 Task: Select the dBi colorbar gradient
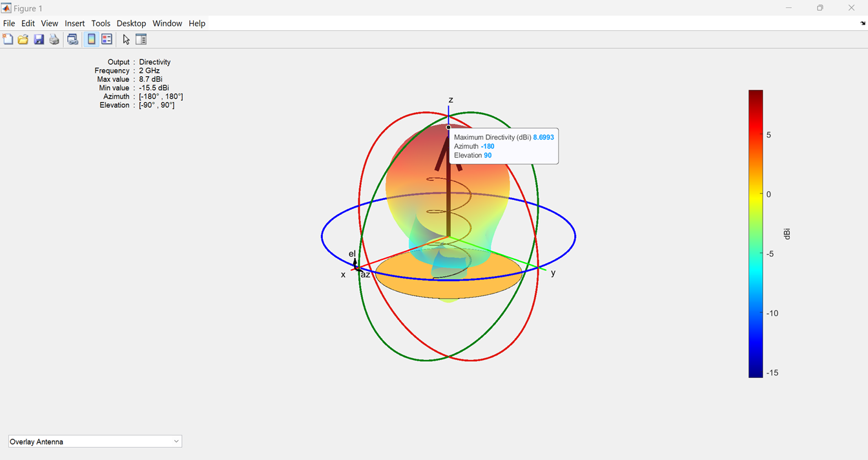coord(755,232)
